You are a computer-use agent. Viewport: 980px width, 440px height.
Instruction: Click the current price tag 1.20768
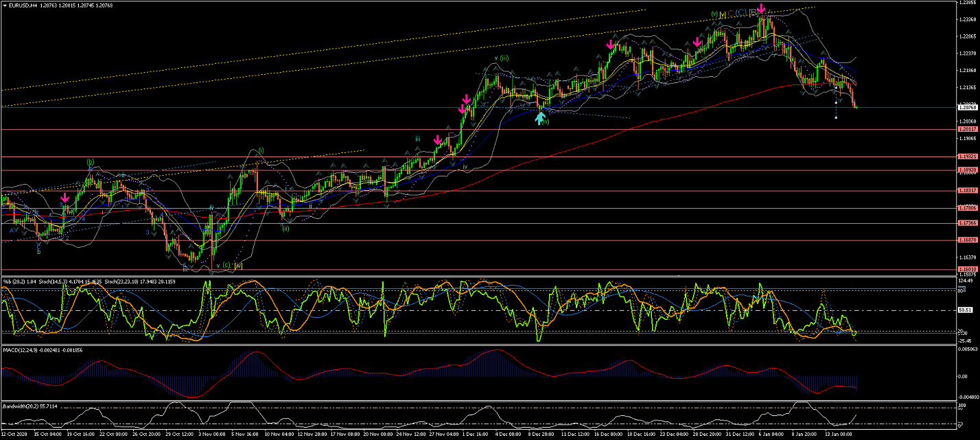click(x=968, y=107)
